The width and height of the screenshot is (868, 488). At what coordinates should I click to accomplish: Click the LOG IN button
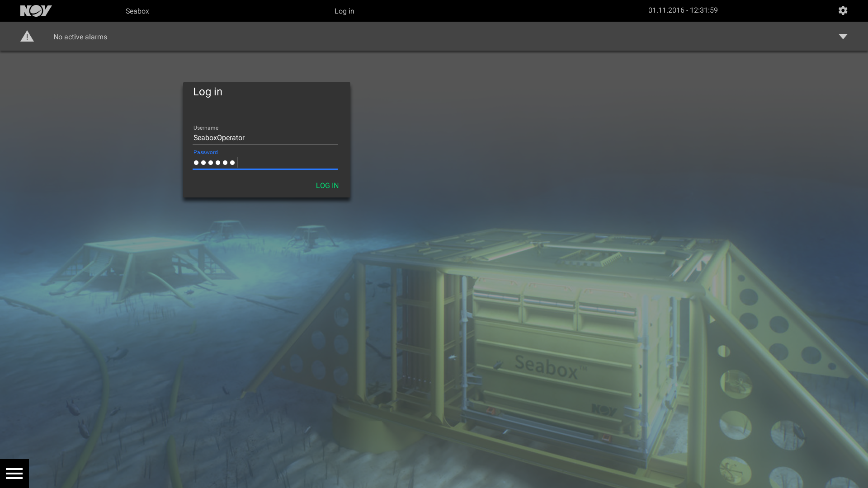327,186
